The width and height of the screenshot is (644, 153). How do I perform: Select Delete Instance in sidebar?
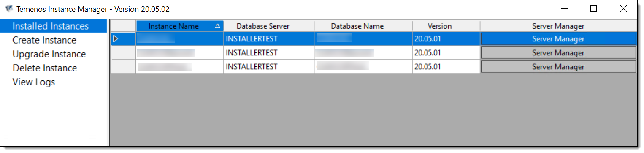coord(45,68)
